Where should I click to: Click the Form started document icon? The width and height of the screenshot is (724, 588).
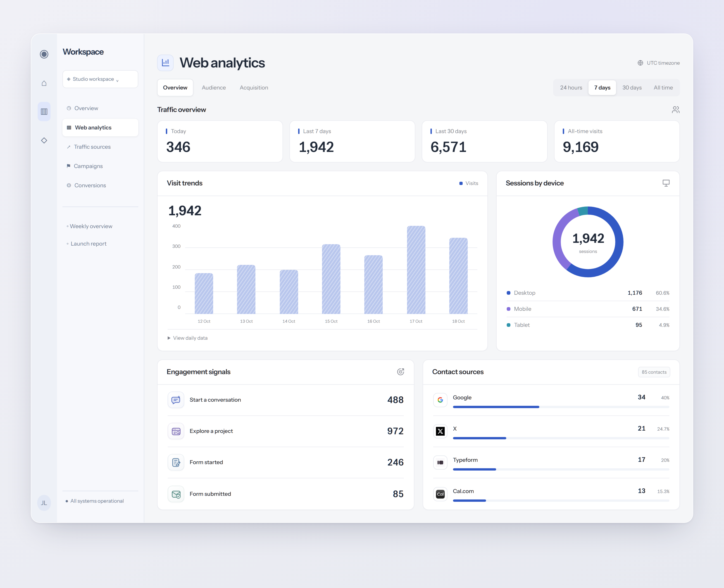pos(176,462)
